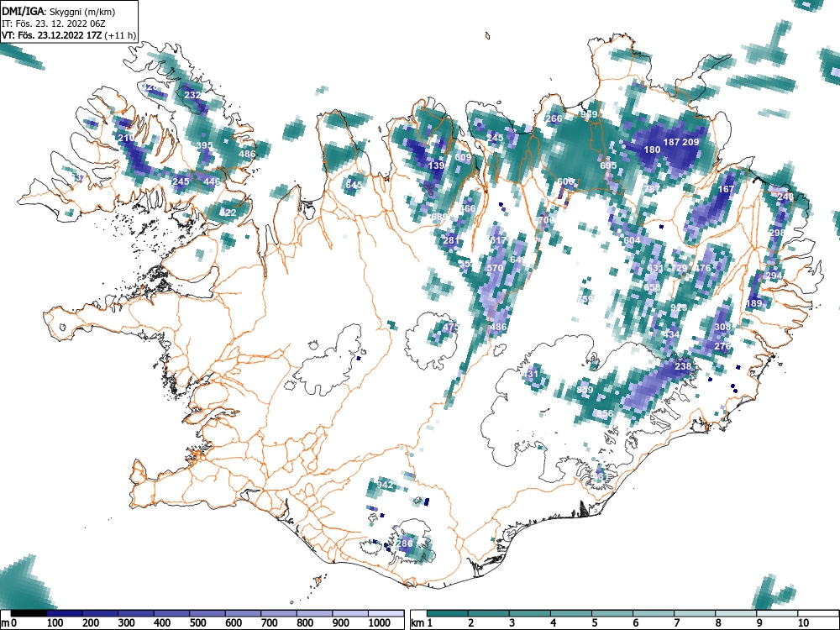840x630 pixels.
Task: Click the 858 value label
Action: click(605, 413)
